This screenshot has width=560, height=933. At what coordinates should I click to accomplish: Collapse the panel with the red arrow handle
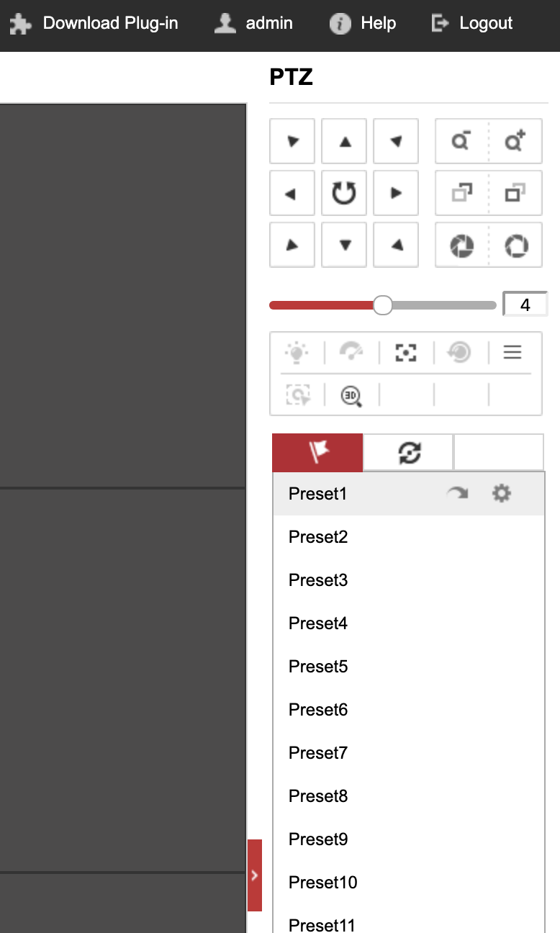click(x=255, y=875)
